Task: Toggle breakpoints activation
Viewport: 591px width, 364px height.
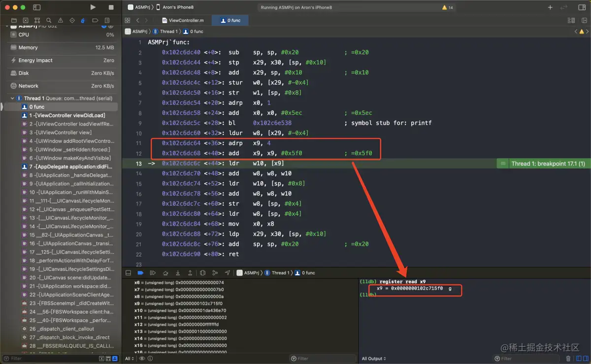Action: (140, 272)
